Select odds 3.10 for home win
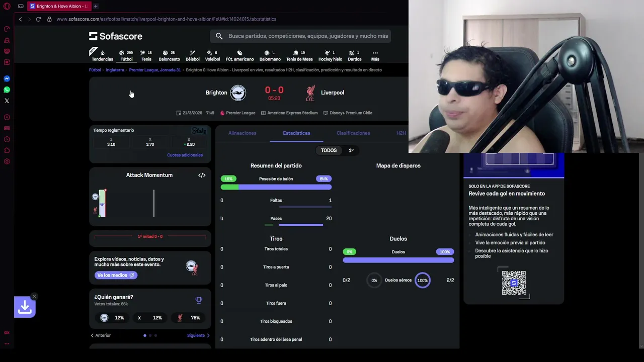The height and width of the screenshot is (362, 644). 111,142
